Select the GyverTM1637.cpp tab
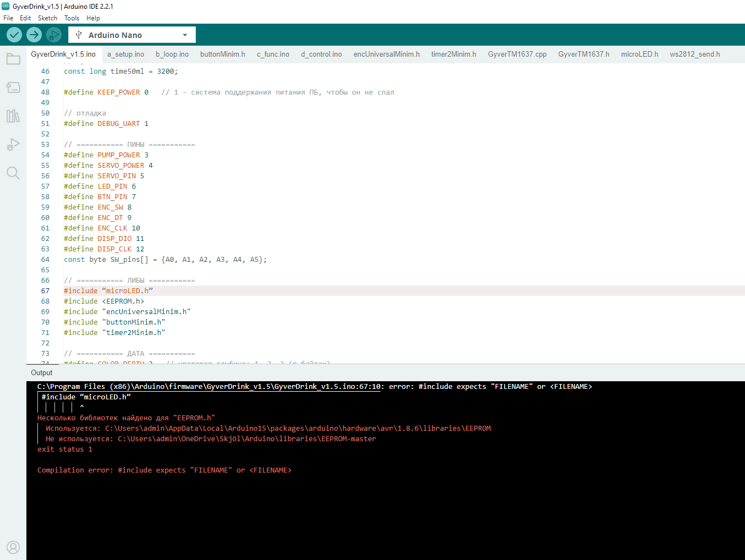The width and height of the screenshot is (745, 560). point(517,54)
